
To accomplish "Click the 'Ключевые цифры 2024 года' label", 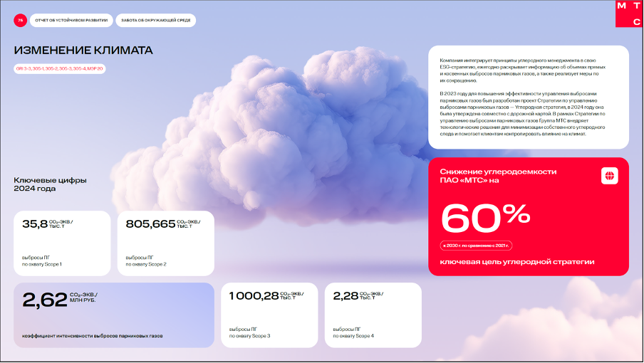I will [x=50, y=184].
